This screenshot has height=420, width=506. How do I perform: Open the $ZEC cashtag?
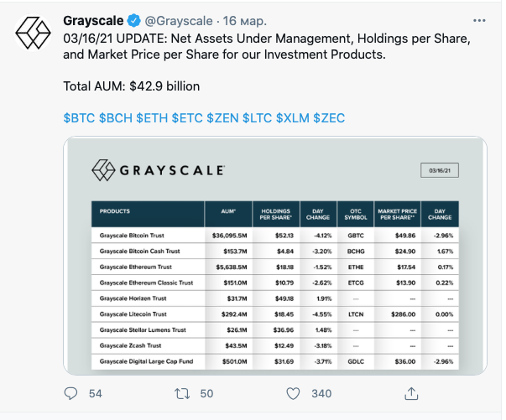click(x=328, y=117)
